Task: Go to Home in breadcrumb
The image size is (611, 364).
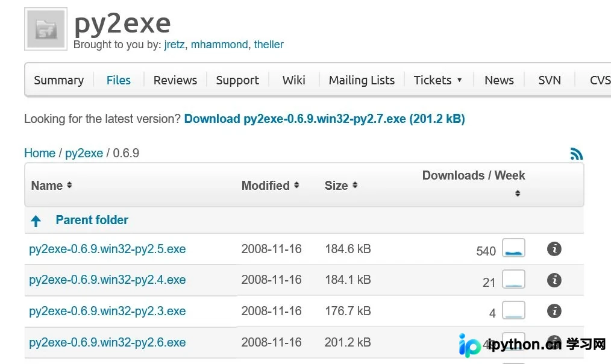Action: 40,153
